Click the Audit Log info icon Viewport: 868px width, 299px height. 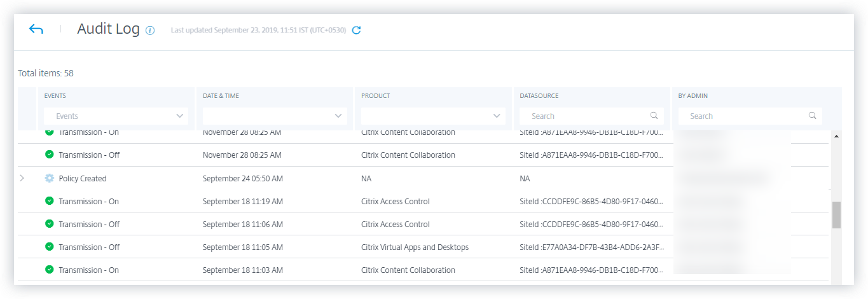(150, 31)
